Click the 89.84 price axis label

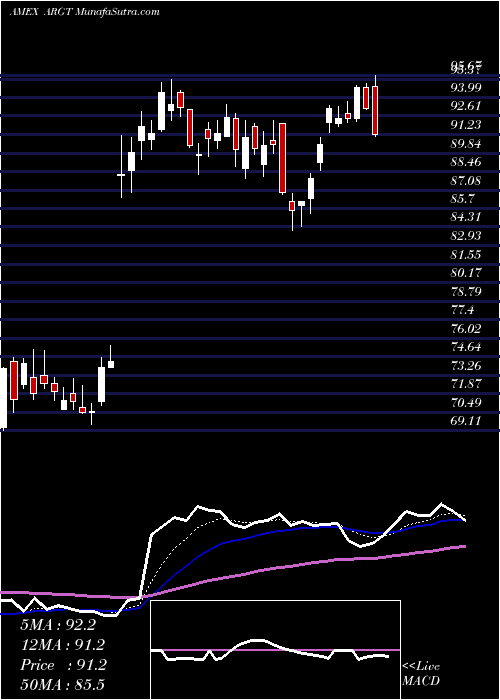click(466, 144)
